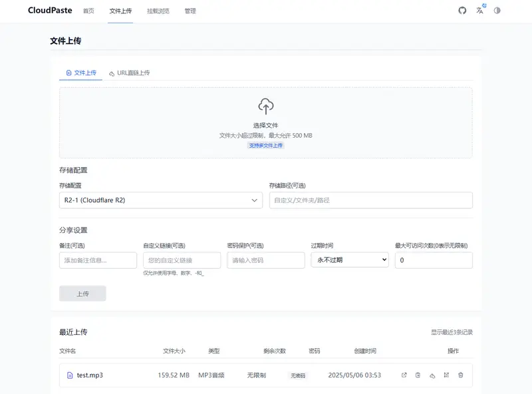Switch to the URL直链上传 tab
532x394 pixels.
click(x=130, y=73)
